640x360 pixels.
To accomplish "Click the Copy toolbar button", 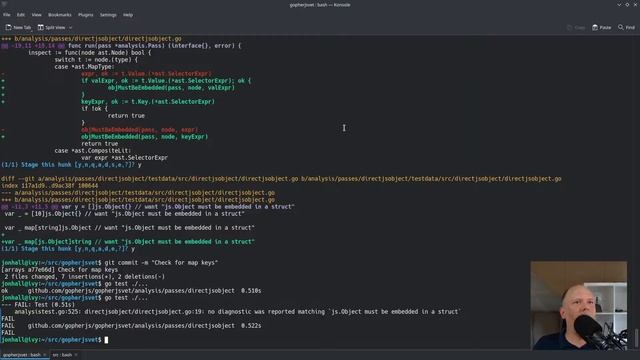I will point(576,27).
